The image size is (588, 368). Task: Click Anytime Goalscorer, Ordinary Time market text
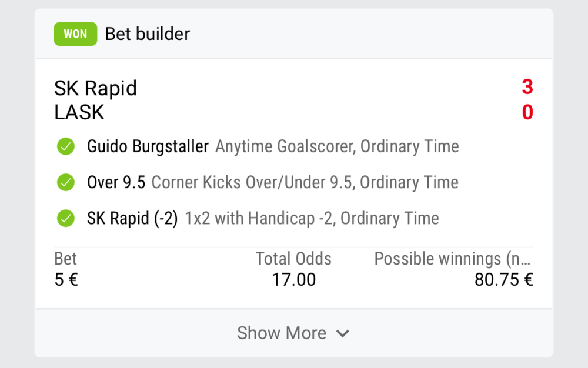(337, 146)
